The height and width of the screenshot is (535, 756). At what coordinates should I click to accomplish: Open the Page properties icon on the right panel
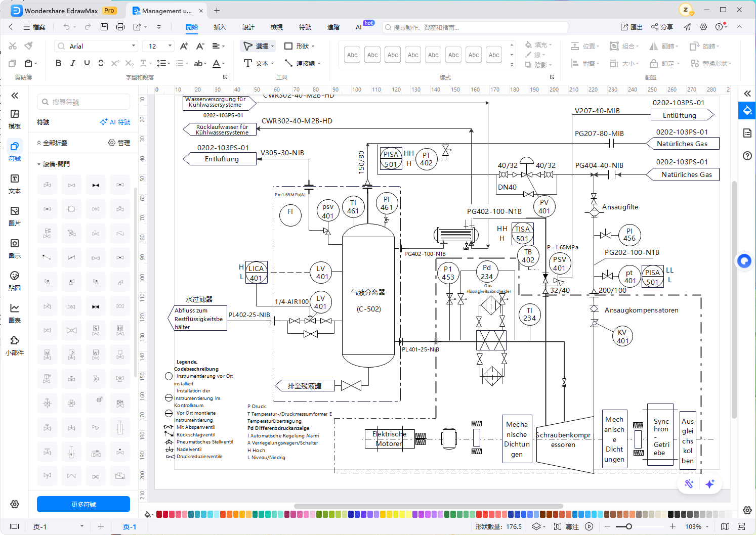(747, 133)
